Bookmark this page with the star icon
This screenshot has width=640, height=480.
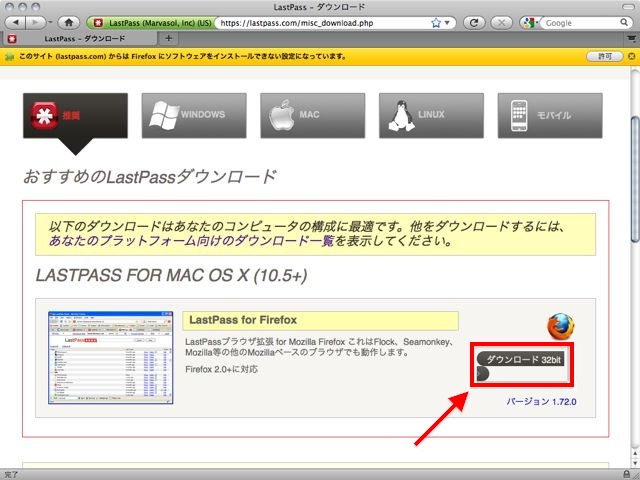point(436,23)
